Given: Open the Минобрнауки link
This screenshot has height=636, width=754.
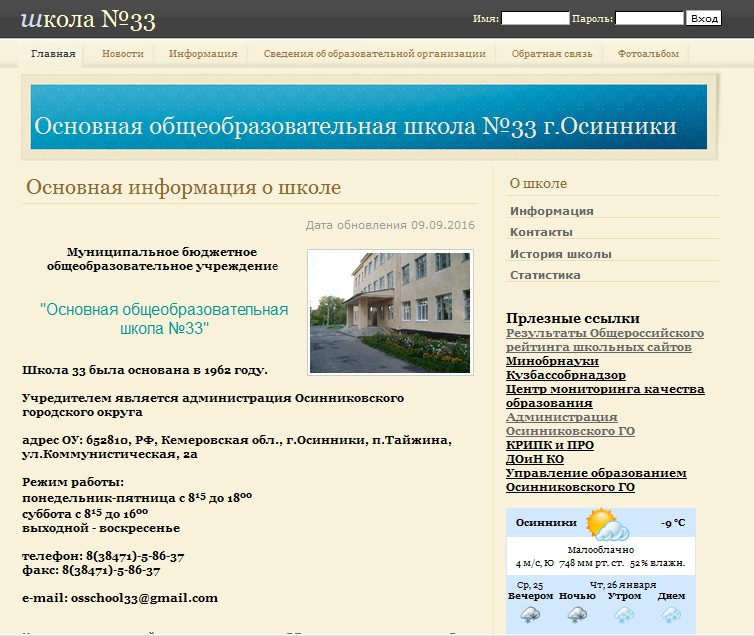Looking at the screenshot, I should point(552,361).
